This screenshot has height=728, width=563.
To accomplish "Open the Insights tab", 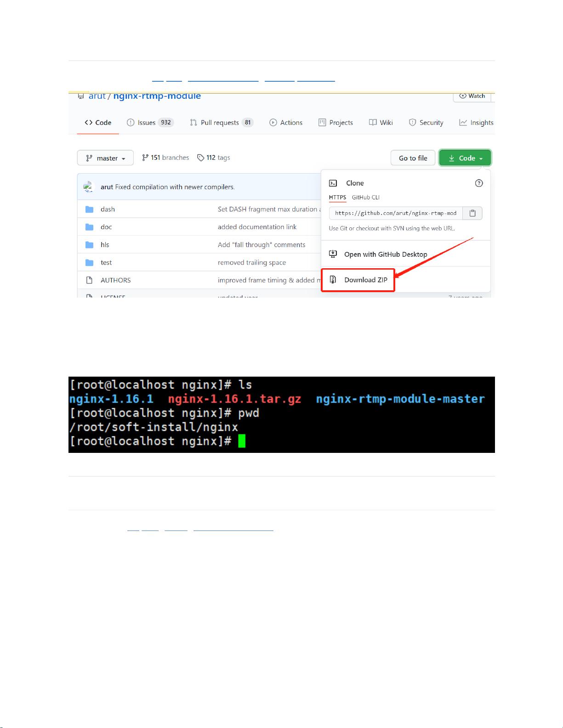I will [476, 123].
